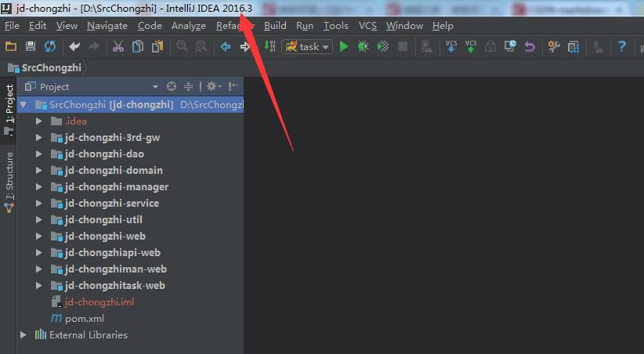Screen dimensions: 644x354
Task: Click the Compare with repository icon
Action: point(490,46)
